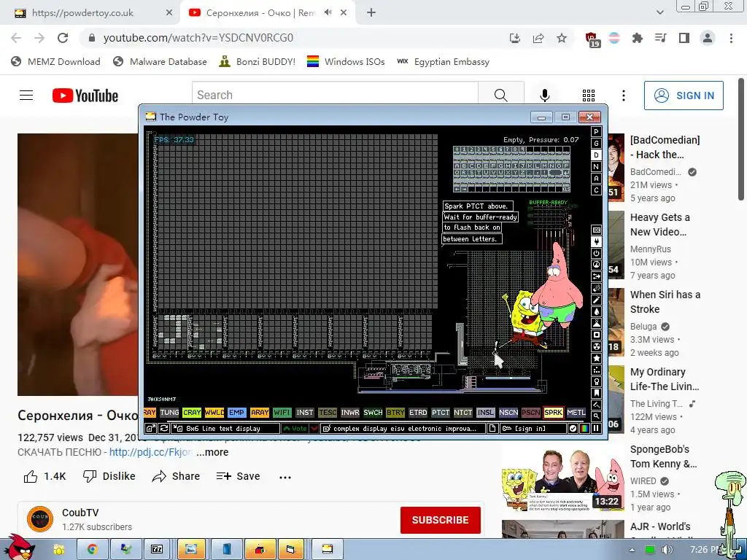Open the Radioactive category icon

tap(596, 346)
